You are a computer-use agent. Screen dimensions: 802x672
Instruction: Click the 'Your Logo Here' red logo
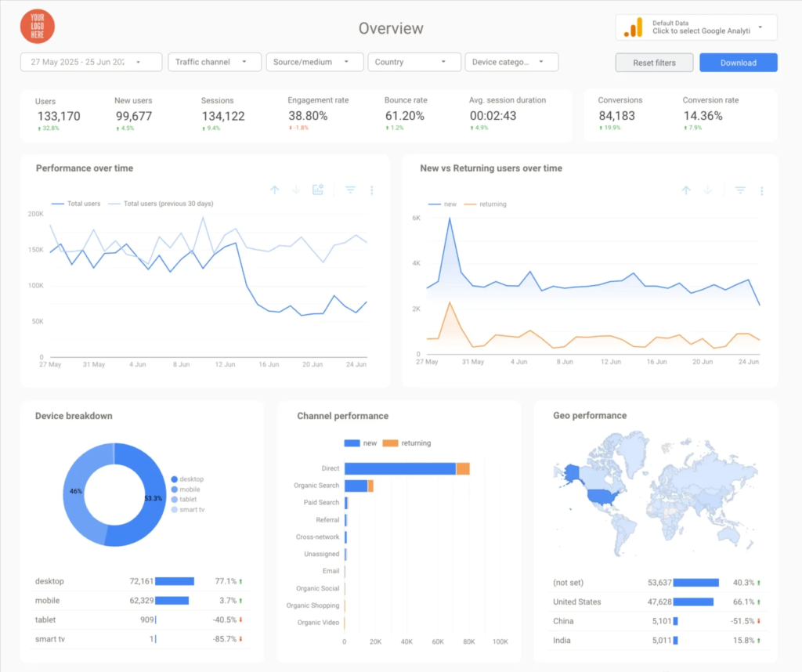point(38,27)
